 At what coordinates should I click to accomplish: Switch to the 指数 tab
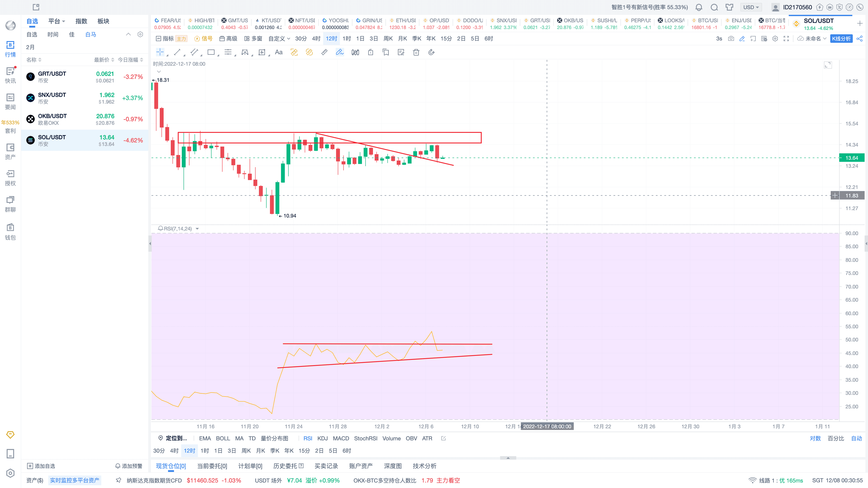click(81, 21)
